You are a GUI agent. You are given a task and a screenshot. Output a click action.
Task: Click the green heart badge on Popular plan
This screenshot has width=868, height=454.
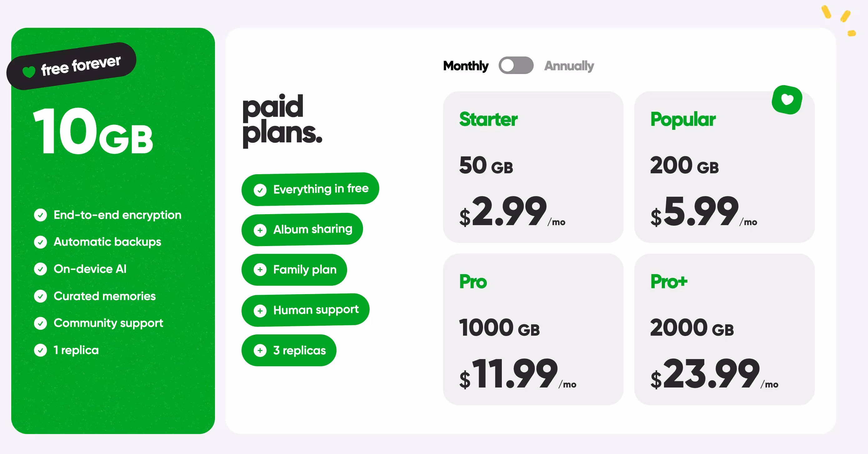point(787,100)
